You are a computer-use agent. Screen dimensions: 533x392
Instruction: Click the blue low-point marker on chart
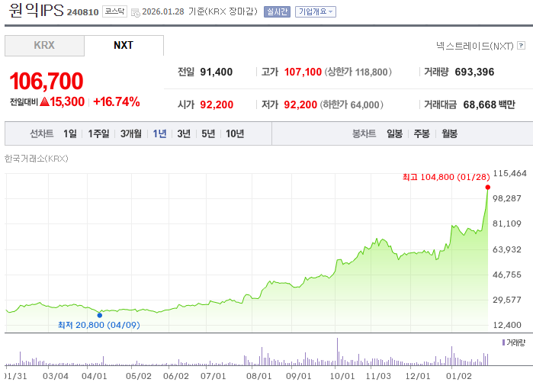pyautogui.click(x=100, y=315)
